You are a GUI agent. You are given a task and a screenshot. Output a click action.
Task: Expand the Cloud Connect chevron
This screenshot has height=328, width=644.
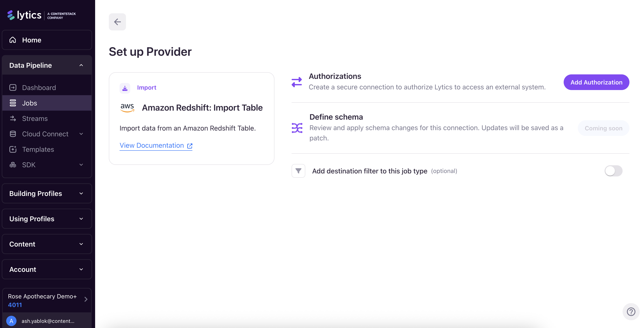(x=81, y=134)
